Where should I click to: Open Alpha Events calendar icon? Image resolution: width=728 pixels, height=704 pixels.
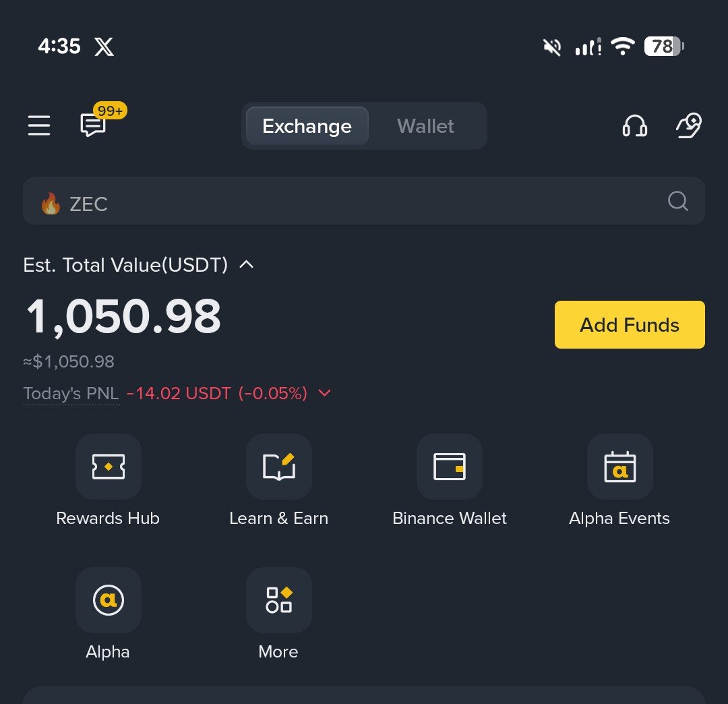coord(620,467)
